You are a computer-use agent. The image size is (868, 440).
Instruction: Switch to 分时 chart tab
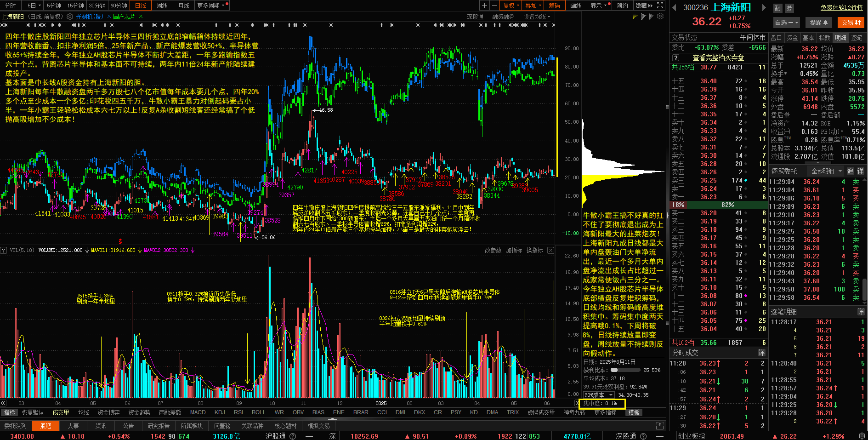click(10, 6)
